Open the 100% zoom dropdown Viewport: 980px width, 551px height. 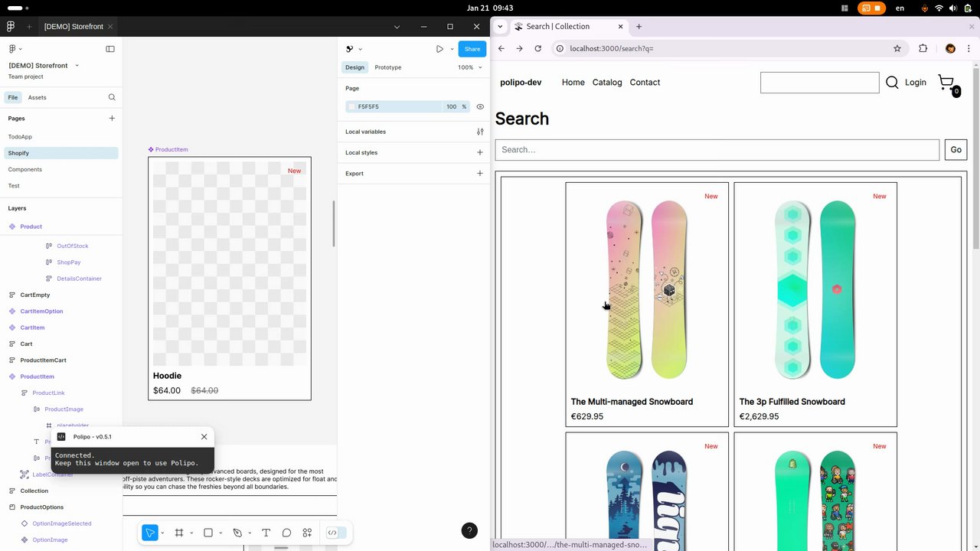point(469,67)
